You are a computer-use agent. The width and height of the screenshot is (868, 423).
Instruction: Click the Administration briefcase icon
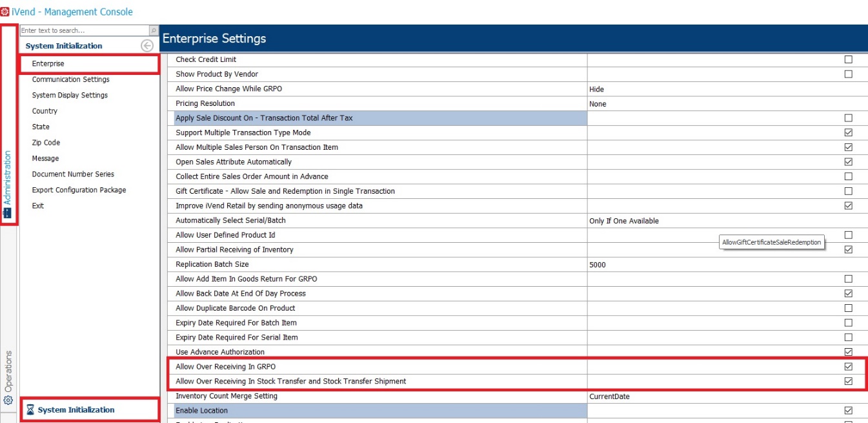[x=8, y=212]
